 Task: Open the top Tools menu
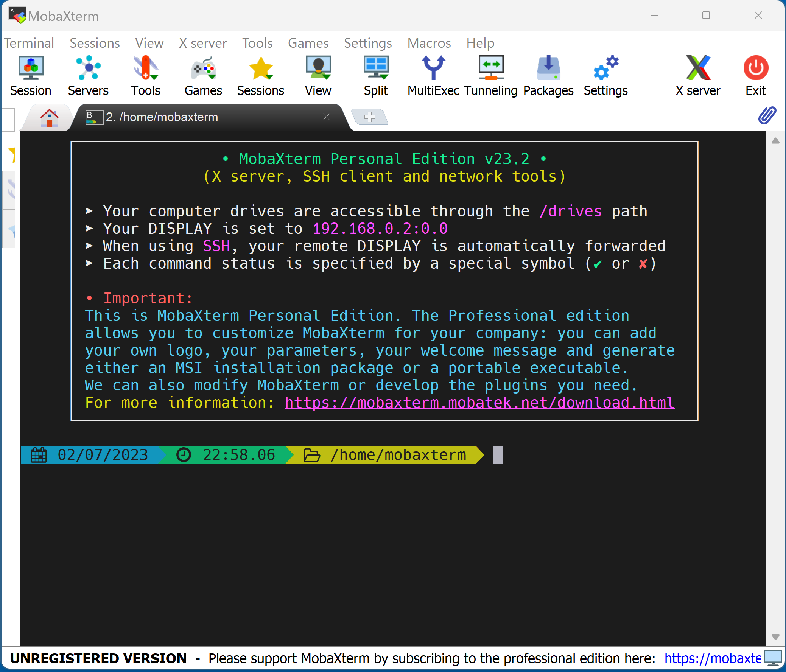pos(258,43)
